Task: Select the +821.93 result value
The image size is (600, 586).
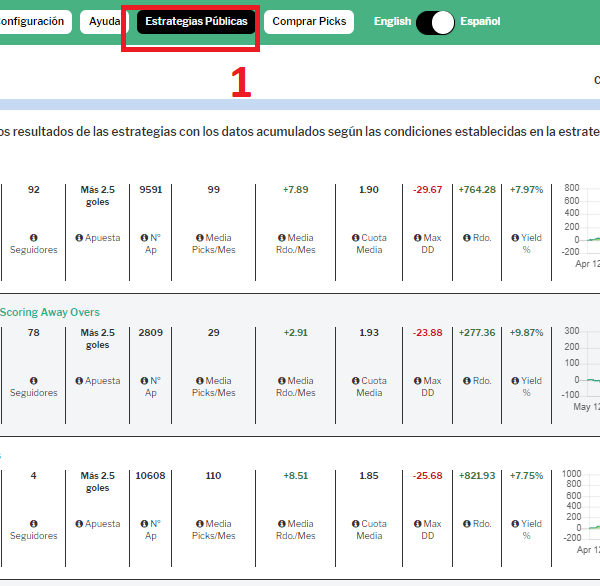Action: coord(477,476)
